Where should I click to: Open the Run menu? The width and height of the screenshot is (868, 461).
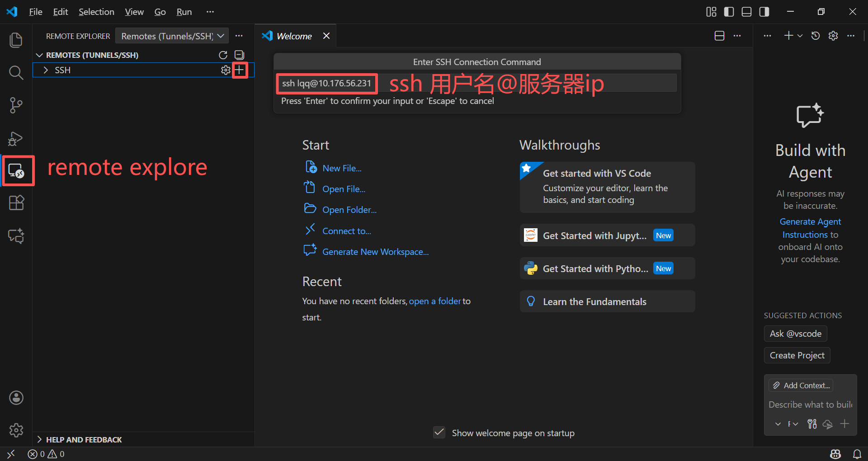tap(184, 12)
